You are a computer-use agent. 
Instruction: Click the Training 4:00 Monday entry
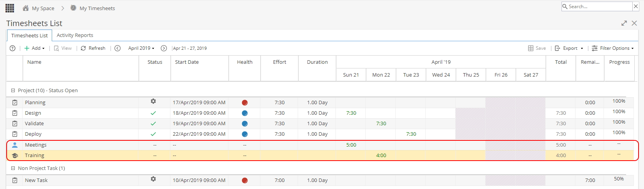381,156
